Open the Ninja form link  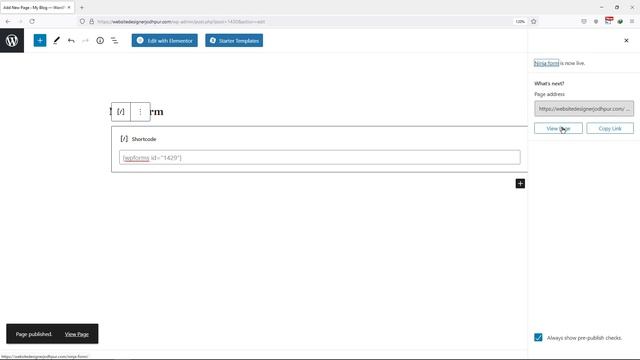point(546,63)
